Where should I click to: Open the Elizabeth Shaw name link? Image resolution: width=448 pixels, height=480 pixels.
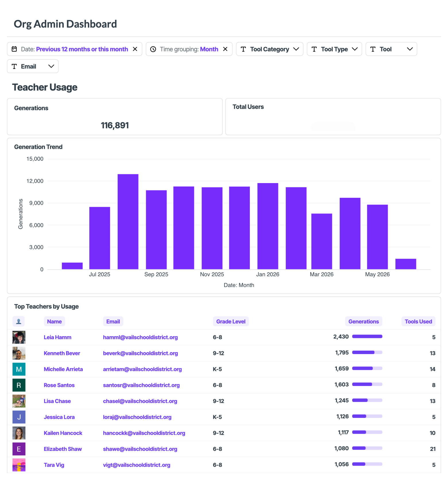coord(63,449)
